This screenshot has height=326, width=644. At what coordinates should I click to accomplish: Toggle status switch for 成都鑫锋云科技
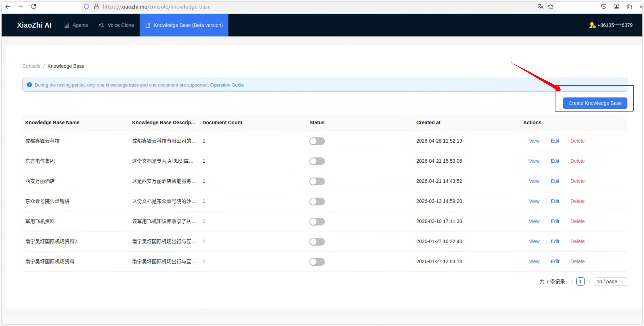coord(317,141)
